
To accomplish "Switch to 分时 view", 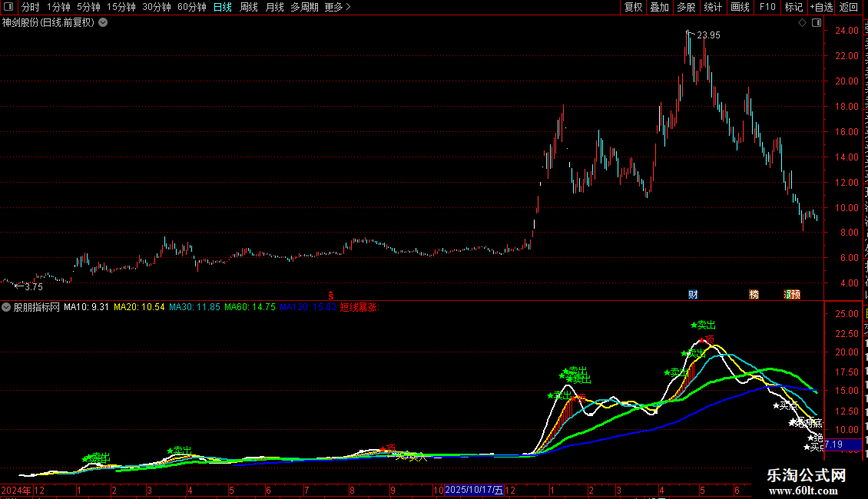I will pyautogui.click(x=31, y=7).
